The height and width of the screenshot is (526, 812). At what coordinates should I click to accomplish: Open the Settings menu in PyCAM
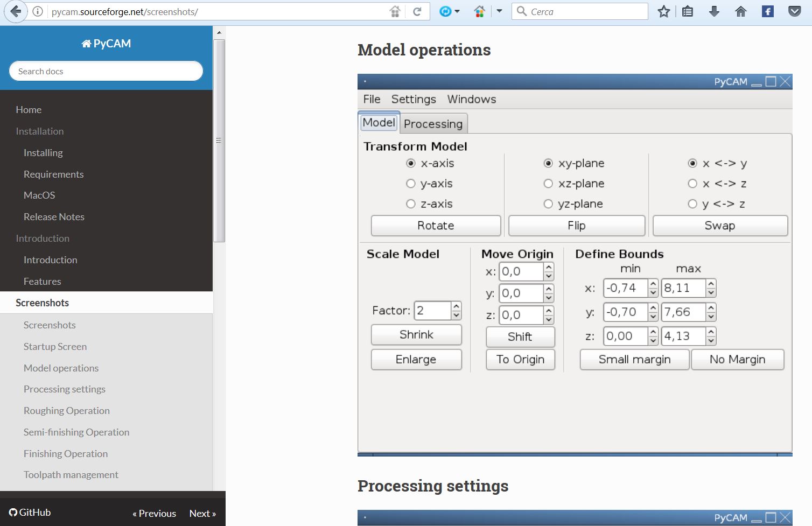(414, 99)
